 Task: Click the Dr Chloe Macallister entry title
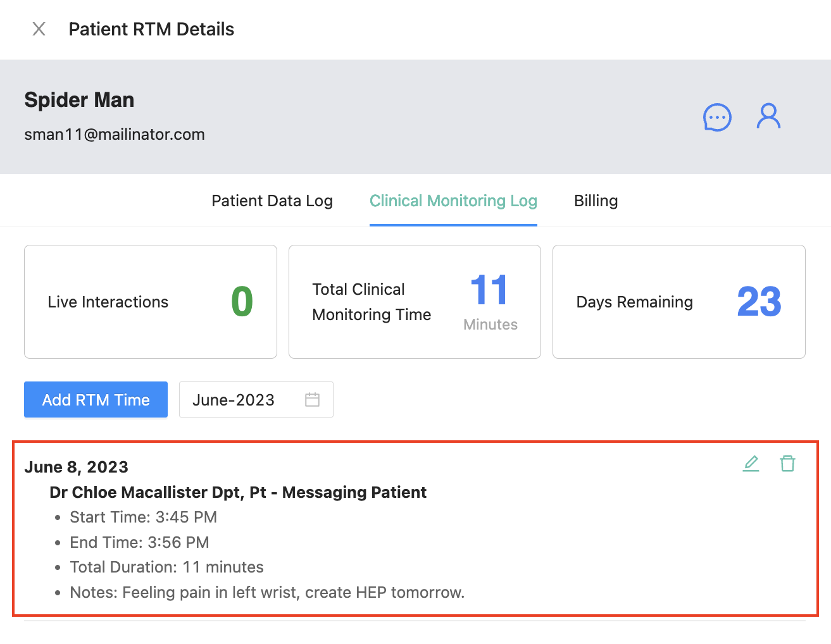(238, 492)
